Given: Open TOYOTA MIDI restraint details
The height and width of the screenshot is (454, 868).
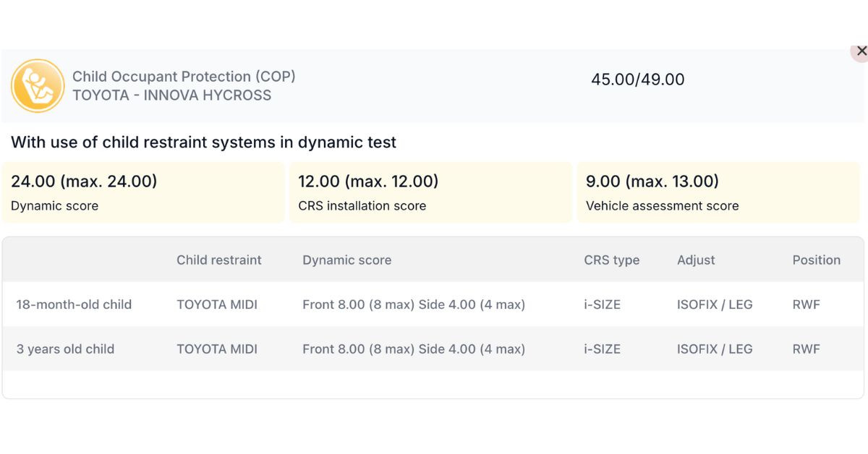Looking at the screenshot, I should coord(216,304).
